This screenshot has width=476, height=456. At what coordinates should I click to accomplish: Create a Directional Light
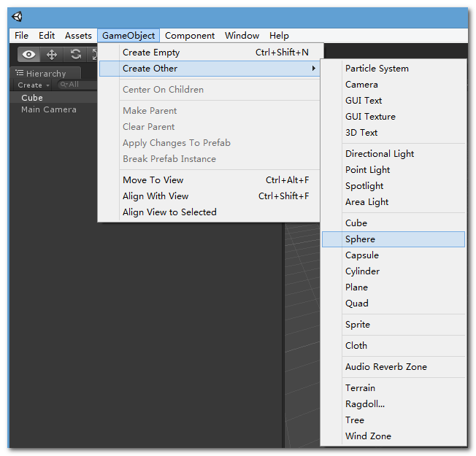click(x=394, y=154)
